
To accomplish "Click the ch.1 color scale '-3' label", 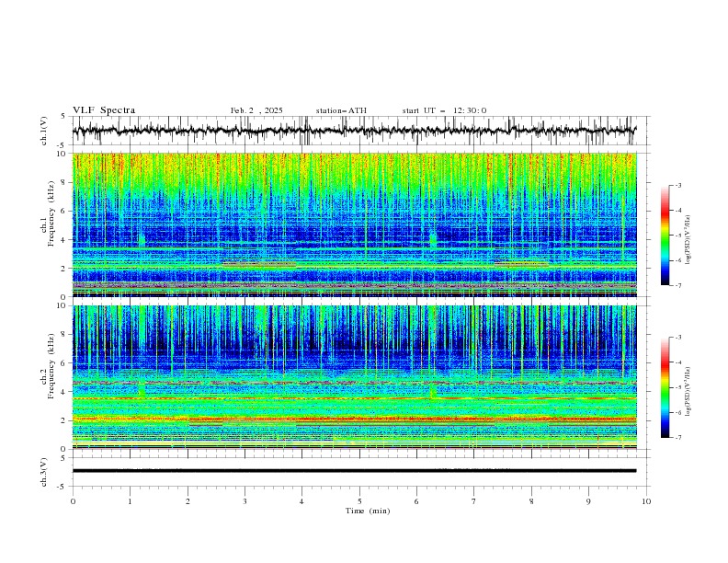I will (677, 185).
